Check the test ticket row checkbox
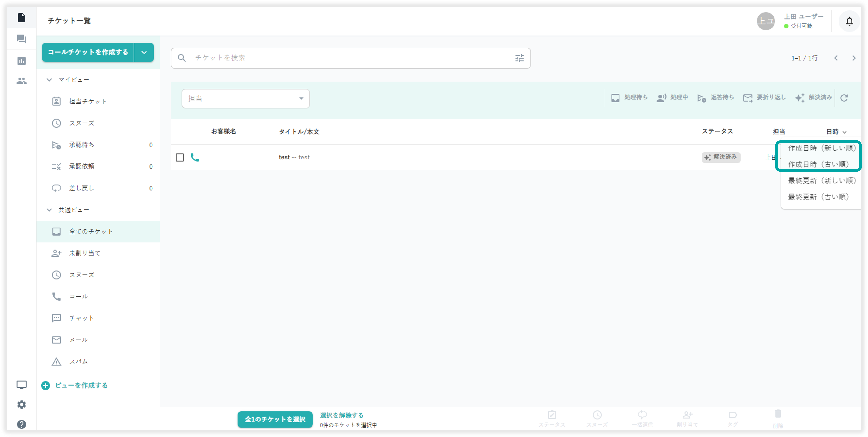 click(x=180, y=157)
